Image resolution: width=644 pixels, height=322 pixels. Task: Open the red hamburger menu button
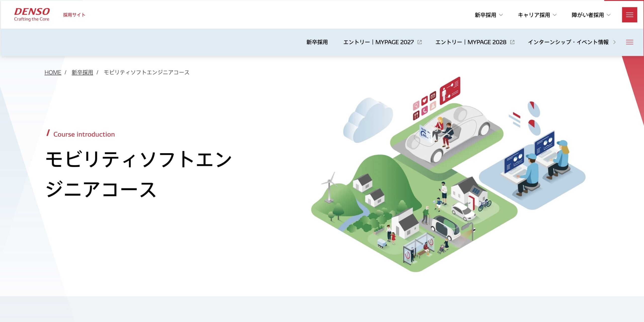[629, 15]
